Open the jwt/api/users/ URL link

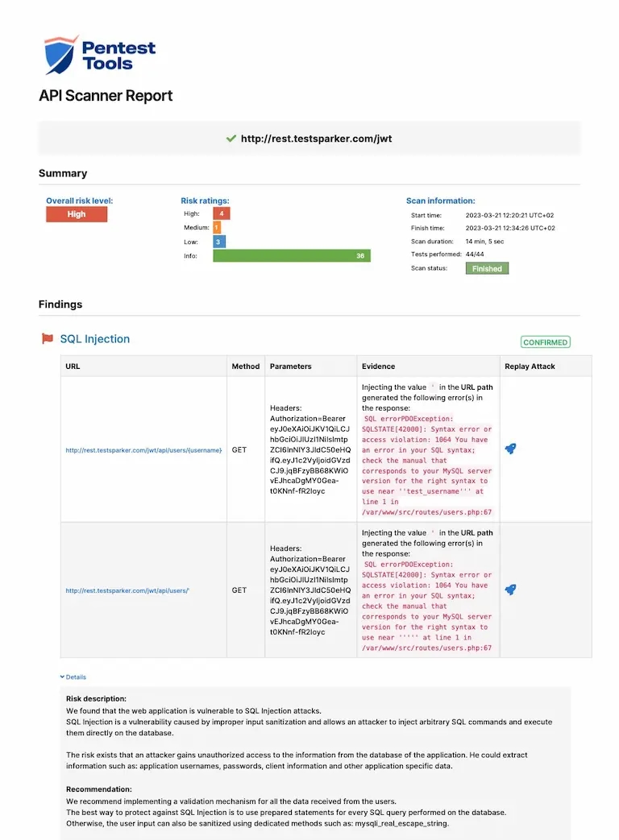[x=127, y=590]
